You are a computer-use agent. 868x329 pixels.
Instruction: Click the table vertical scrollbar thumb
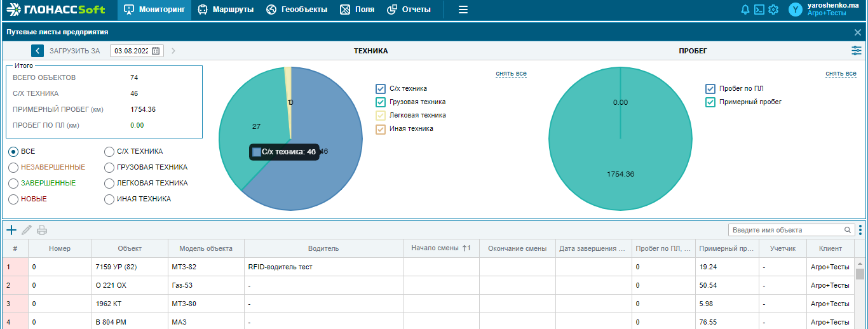pos(860,274)
